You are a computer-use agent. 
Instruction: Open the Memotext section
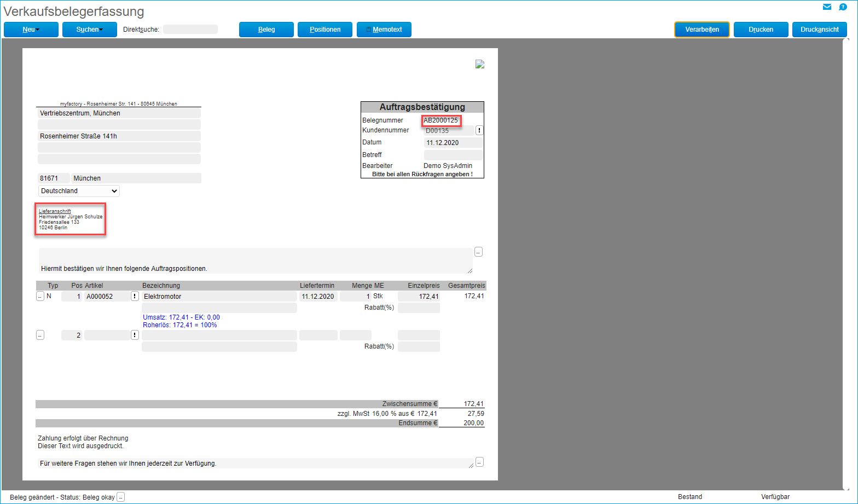(384, 30)
